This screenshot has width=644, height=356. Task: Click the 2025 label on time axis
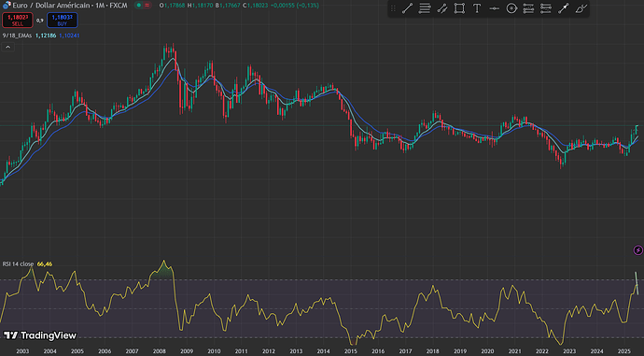coord(623,351)
